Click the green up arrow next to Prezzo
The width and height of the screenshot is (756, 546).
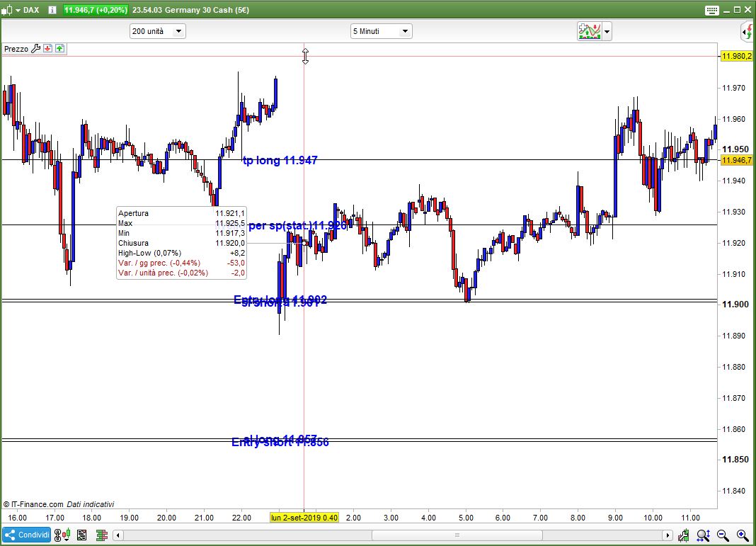(59, 48)
